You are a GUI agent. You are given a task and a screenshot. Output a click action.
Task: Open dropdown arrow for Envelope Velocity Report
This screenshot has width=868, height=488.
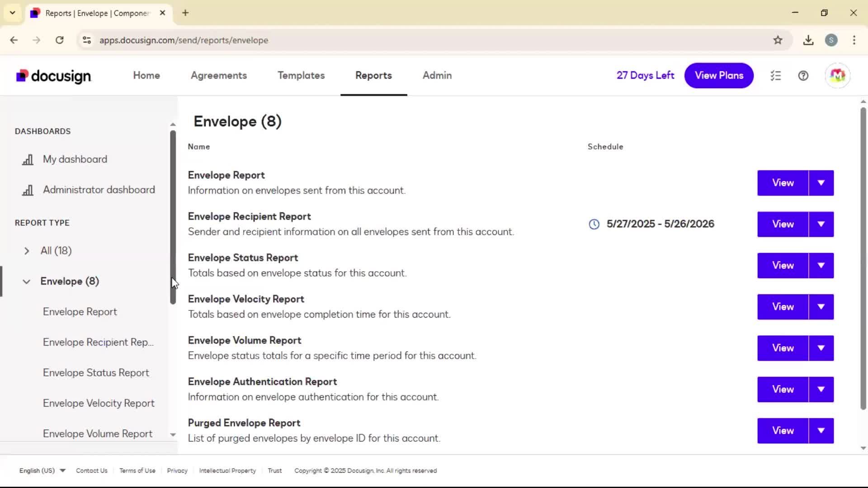821,307
